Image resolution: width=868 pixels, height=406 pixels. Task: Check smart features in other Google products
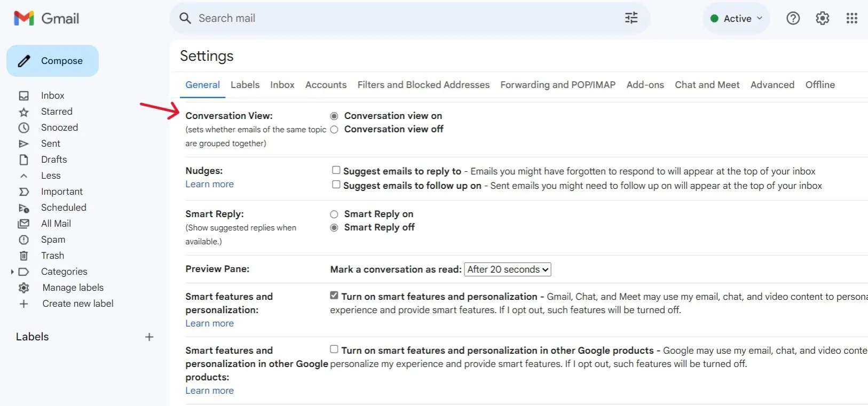coord(334,349)
